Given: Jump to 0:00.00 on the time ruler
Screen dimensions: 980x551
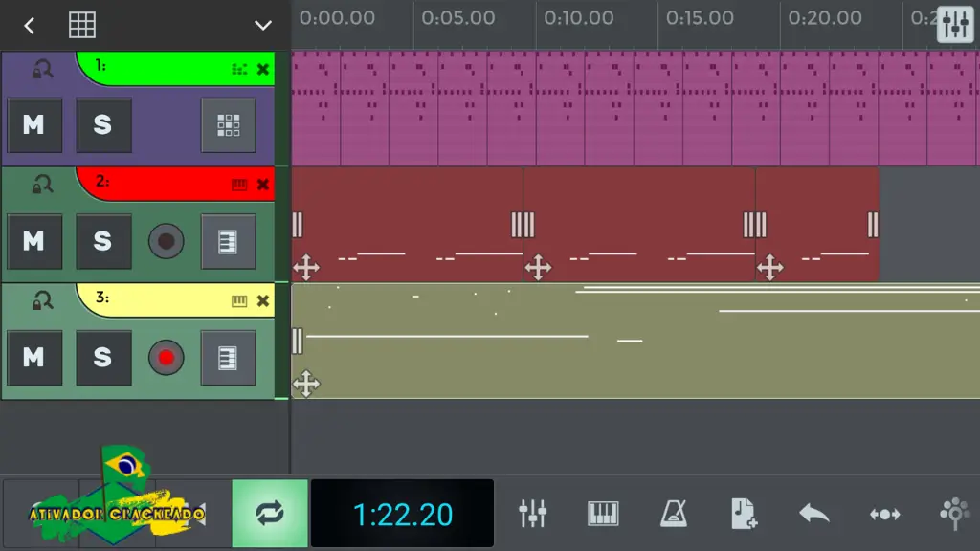Looking at the screenshot, I should coord(337,17).
